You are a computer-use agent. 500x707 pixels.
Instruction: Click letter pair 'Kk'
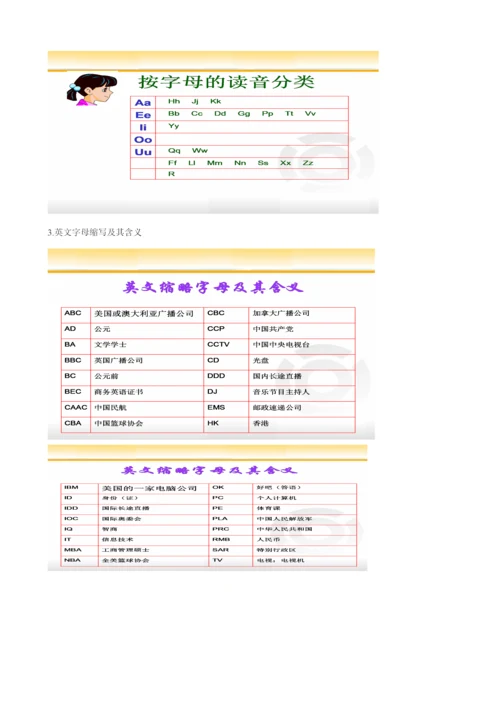pyautogui.click(x=216, y=101)
